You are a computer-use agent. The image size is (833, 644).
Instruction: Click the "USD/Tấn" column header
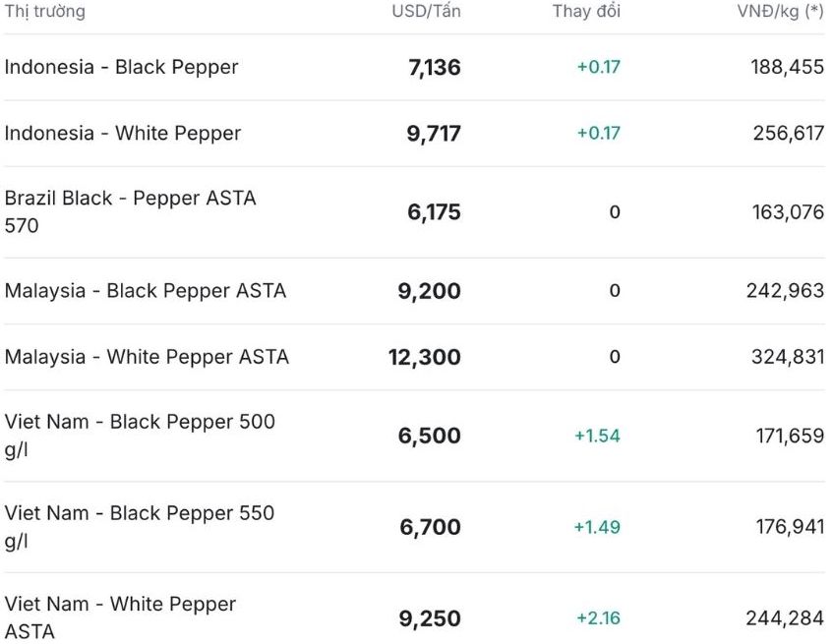click(426, 12)
